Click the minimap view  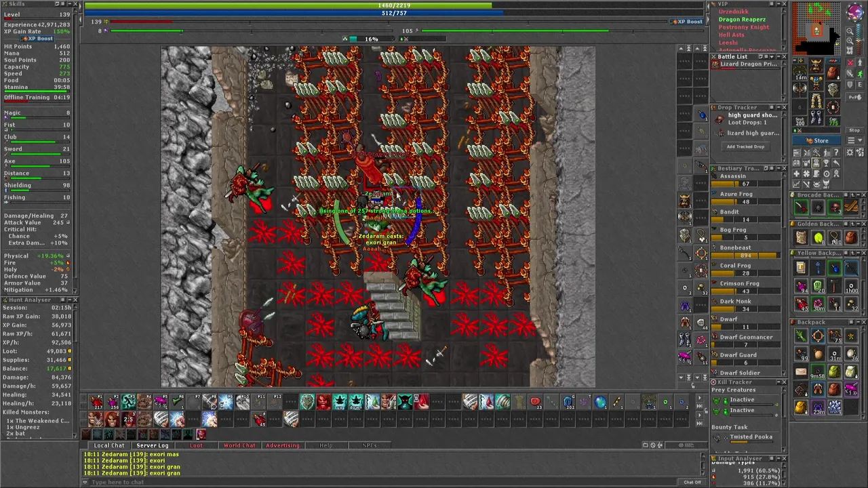click(816, 28)
